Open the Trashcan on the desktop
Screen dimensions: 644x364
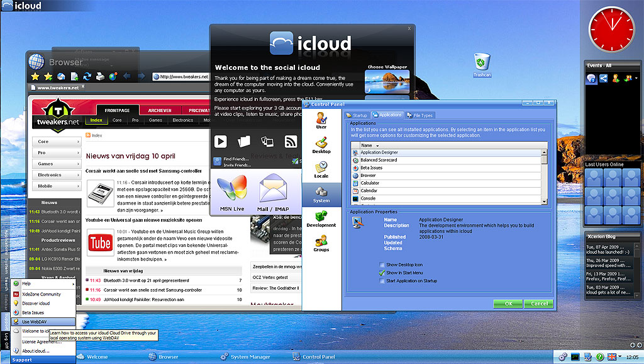click(482, 65)
